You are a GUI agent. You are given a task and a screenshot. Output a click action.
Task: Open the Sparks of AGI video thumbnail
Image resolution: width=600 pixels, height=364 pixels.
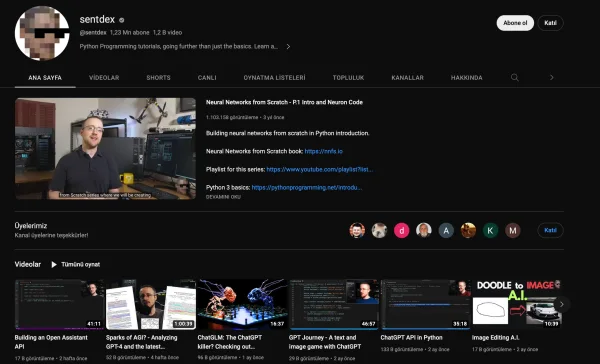point(151,304)
